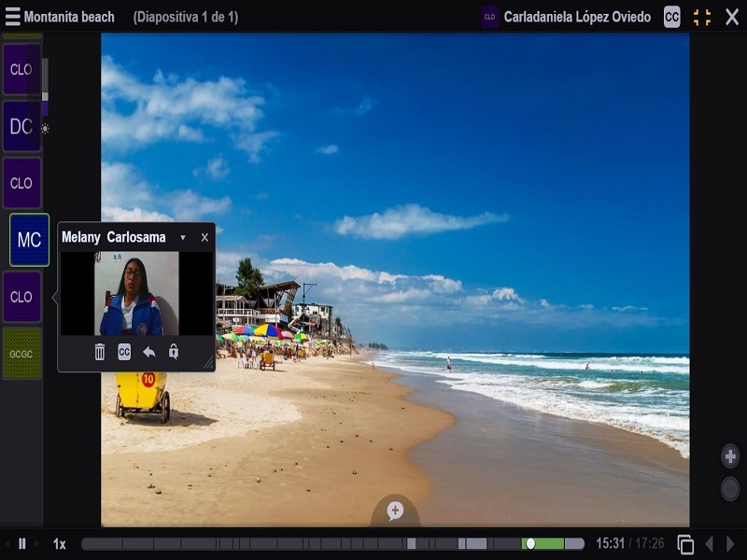Add a comment with the speech bubble plus button
This screenshot has height=560, width=747.
[x=395, y=511]
